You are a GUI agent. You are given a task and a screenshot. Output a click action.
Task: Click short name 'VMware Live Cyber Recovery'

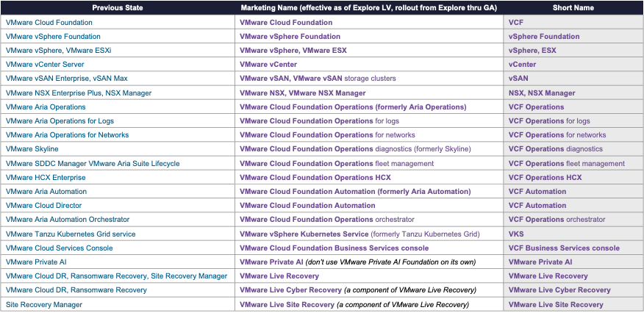coord(573,290)
